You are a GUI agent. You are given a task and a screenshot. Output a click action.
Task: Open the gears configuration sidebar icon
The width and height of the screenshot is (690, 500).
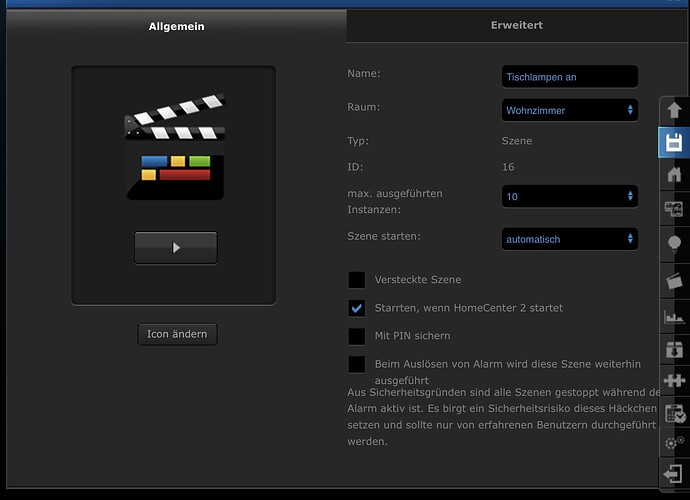pyautogui.click(x=674, y=442)
